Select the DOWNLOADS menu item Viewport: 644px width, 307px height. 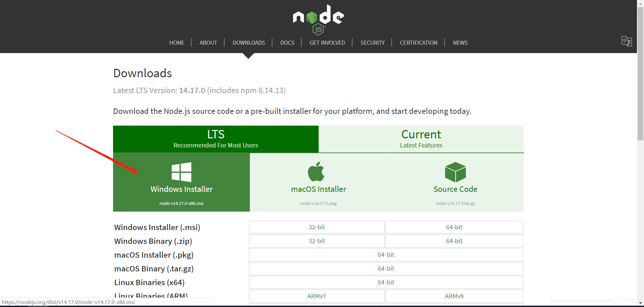click(x=249, y=43)
